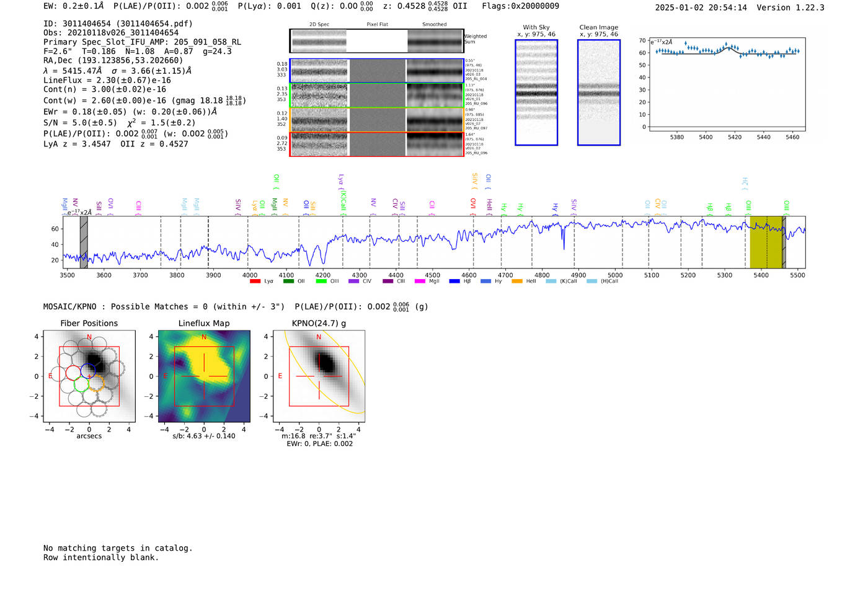868x591 pixels.
Task: Click the red Lyα legend swatch
Action: coord(255,282)
